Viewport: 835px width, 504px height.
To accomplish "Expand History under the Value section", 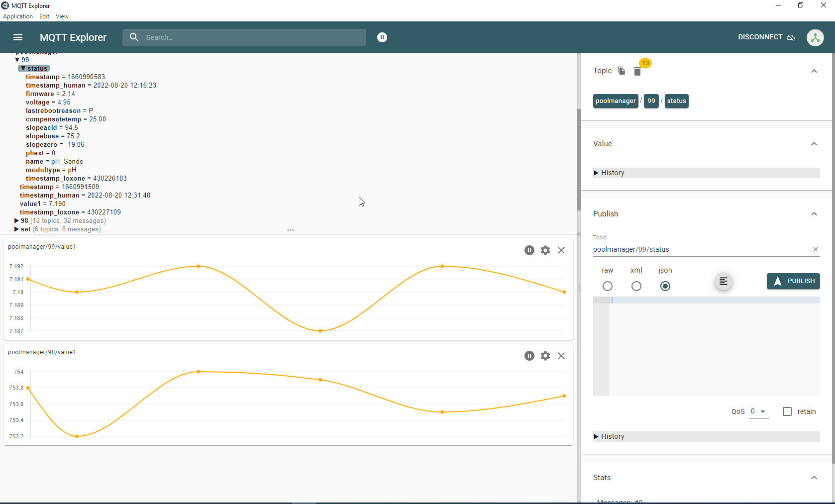I will pyautogui.click(x=612, y=173).
